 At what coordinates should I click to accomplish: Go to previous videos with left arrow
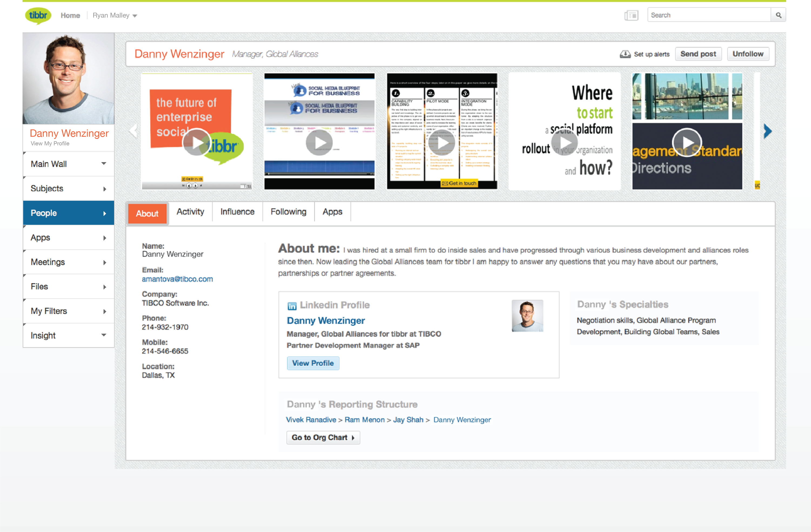pos(133,131)
